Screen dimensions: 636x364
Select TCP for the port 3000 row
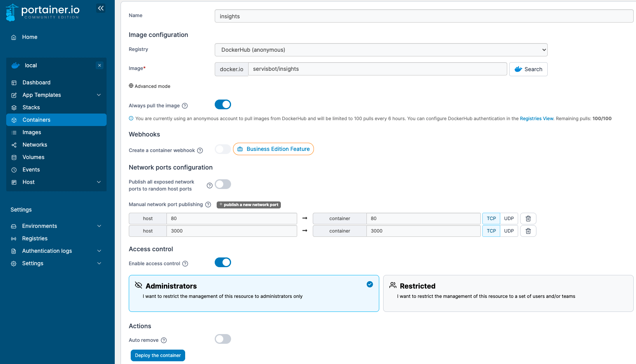click(491, 231)
